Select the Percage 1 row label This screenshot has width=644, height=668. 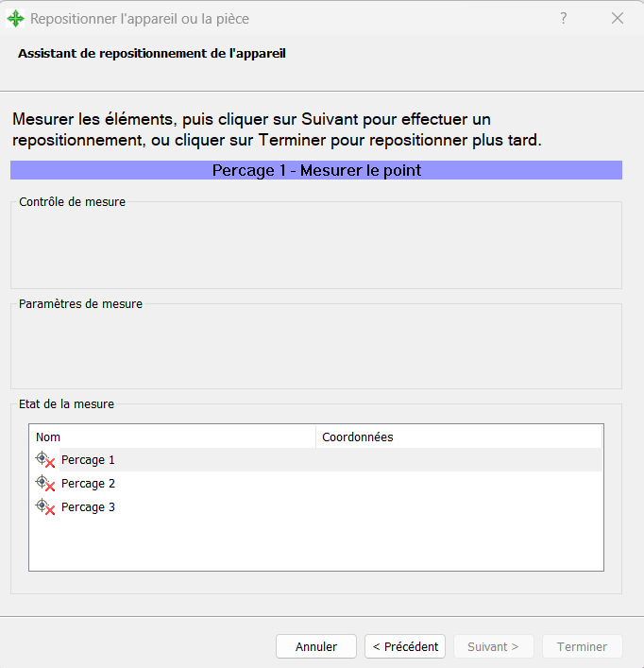coord(88,460)
